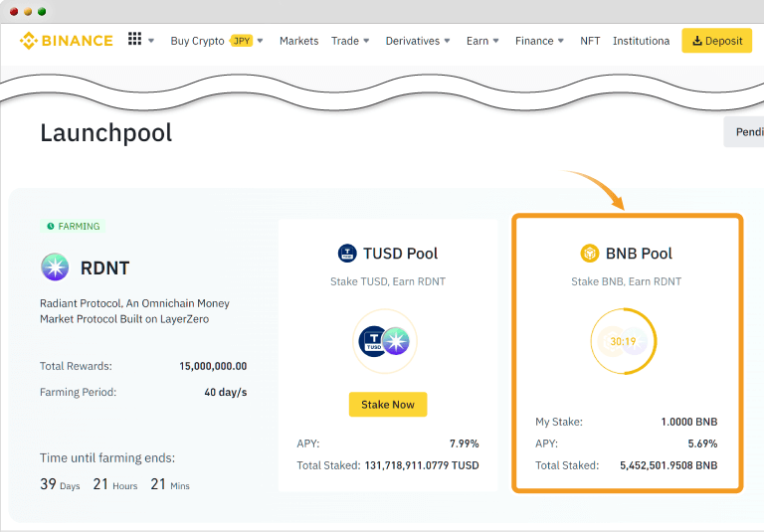Select the JPY currency badge
This screenshot has width=764, height=532.
click(242, 41)
